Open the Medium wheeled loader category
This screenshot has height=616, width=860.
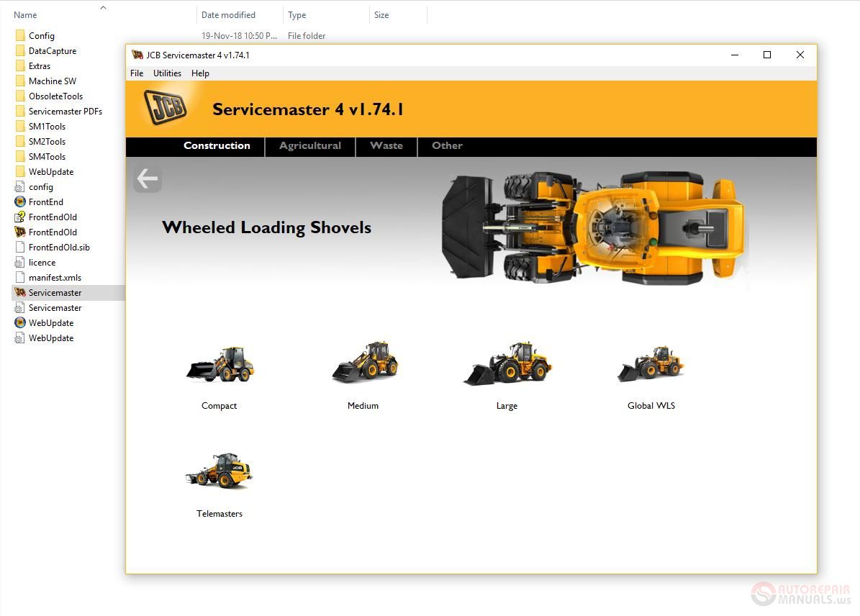coord(365,361)
